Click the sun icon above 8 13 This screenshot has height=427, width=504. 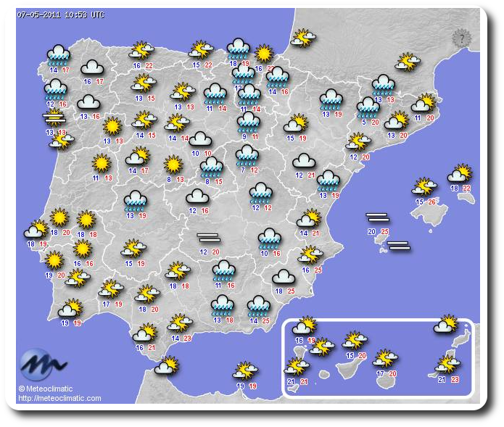coord(173,165)
